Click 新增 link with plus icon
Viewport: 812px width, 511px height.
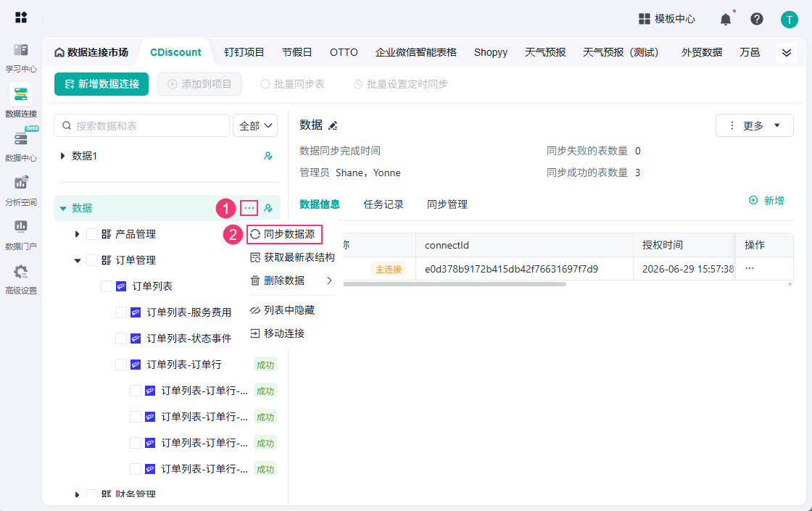tap(766, 200)
